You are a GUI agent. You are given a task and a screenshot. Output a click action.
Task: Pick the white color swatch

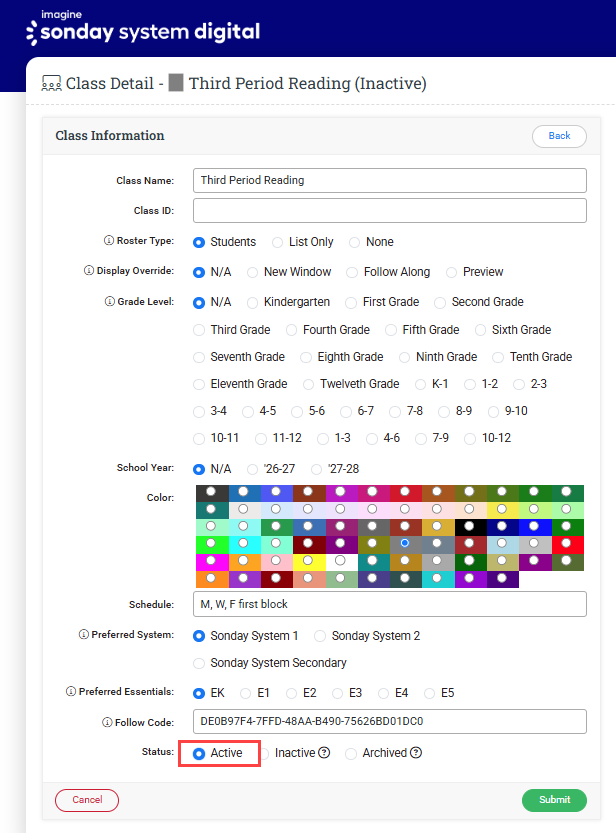[x=340, y=562]
